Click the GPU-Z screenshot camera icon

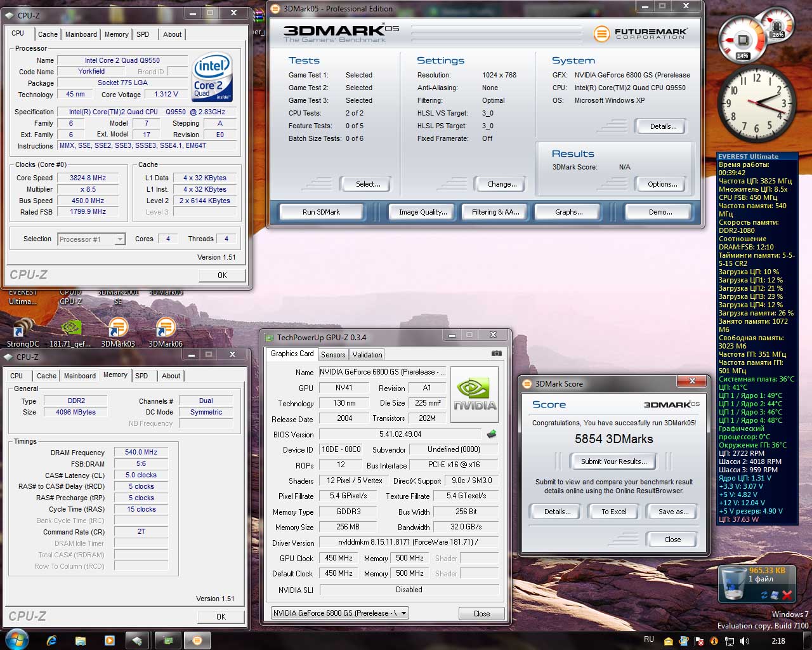point(496,354)
